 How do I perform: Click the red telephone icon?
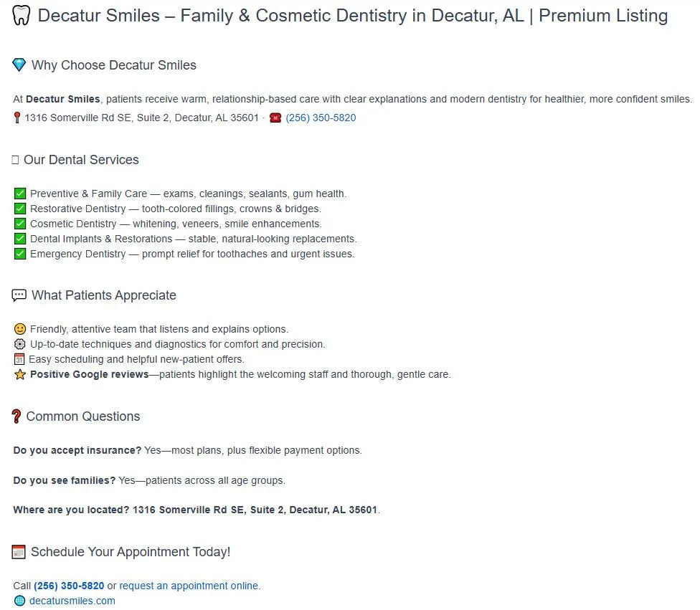coord(275,118)
